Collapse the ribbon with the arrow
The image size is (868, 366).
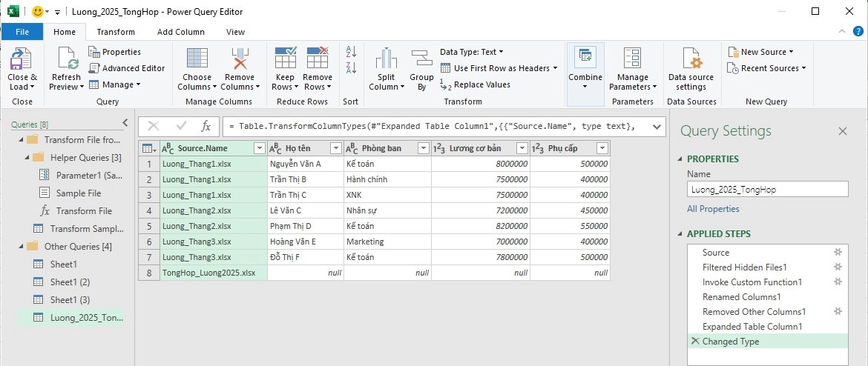[842, 32]
